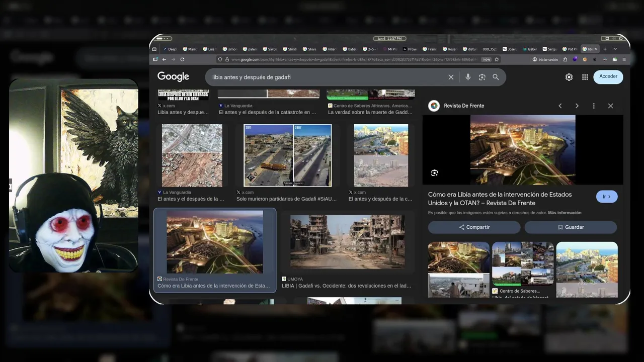Open the Más información link
Screen dimensions: 644x362
coord(565,213)
